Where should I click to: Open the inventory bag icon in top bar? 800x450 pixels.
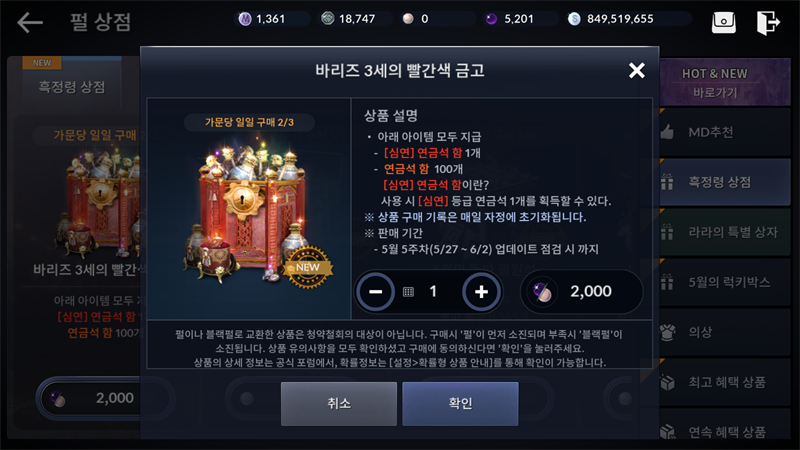pyautogui.click(x=723, y=22)
